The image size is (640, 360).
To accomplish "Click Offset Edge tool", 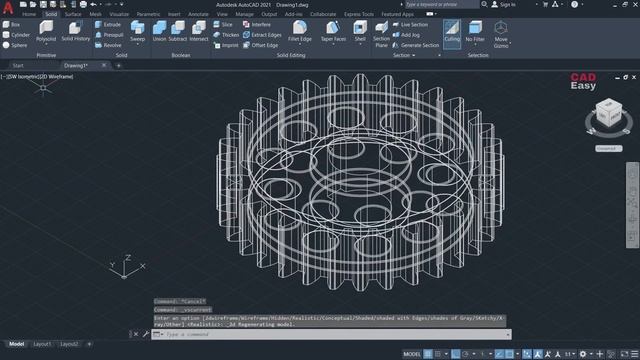I will point(260,45).
